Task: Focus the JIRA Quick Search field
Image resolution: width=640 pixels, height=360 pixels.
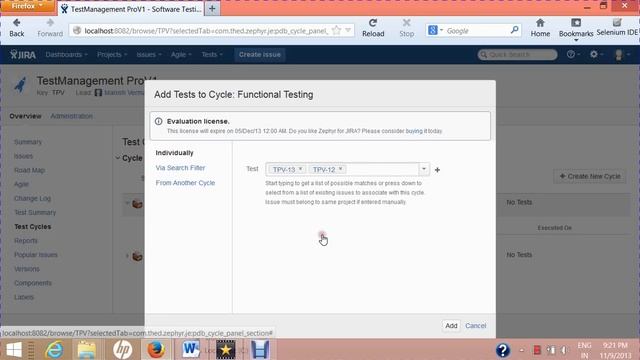Action: click(517, 55)
